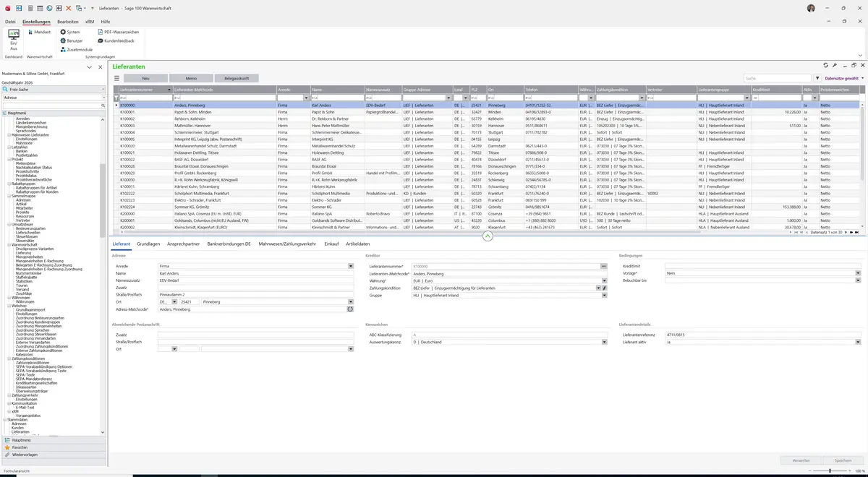Switch to the Einkauf tab
Viewport: 868px width, 477px height.
pos(331,244)
